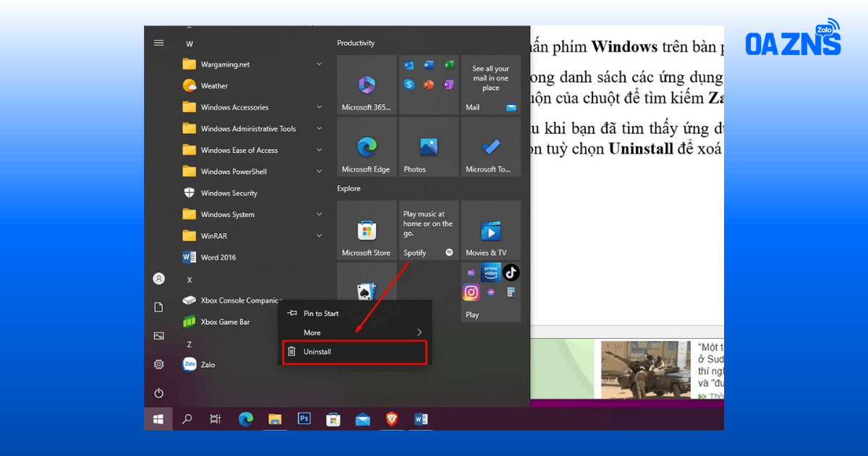Open Microsoft Edge from the taskbar
The height and width of the screenshot is (456, 868).
[x=246, y=418]
